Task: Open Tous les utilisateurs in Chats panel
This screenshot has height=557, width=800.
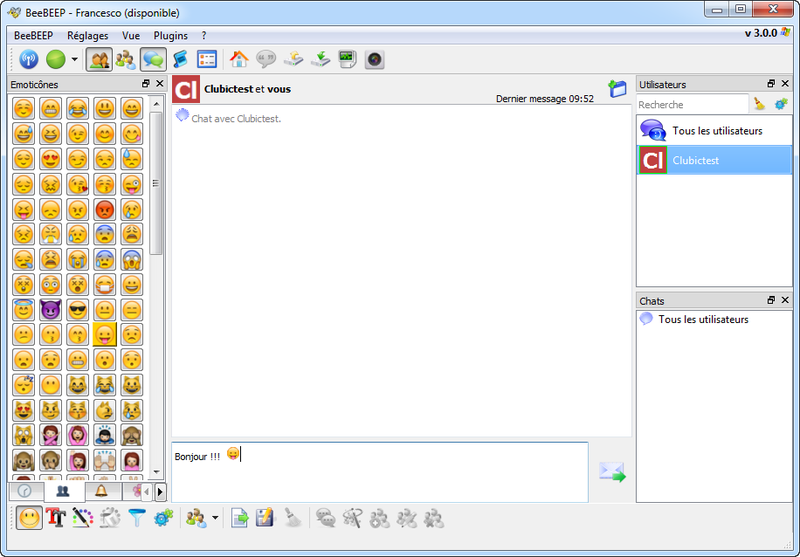Action: pyautogui.click(x=714, y=319)
